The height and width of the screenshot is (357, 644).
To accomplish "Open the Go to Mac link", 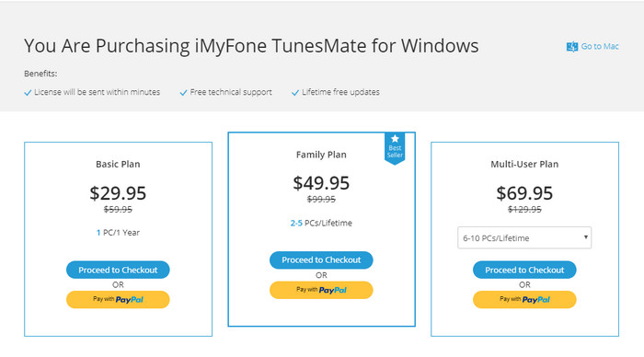I will click(600, 46).
